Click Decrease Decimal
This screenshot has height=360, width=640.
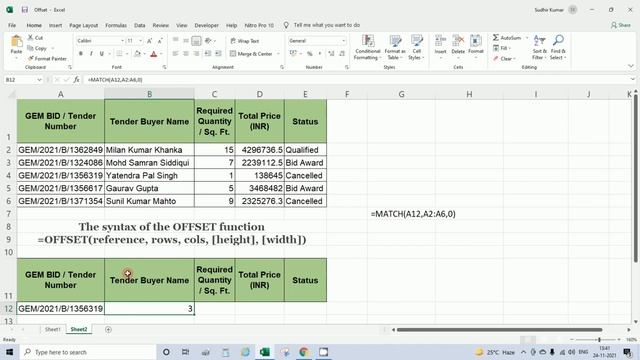[342, 54]
